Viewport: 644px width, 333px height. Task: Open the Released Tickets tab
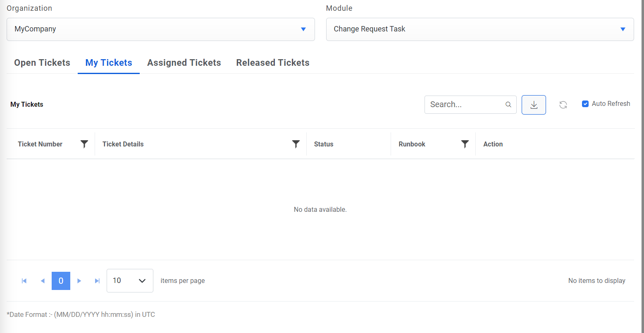pos(273,63)
